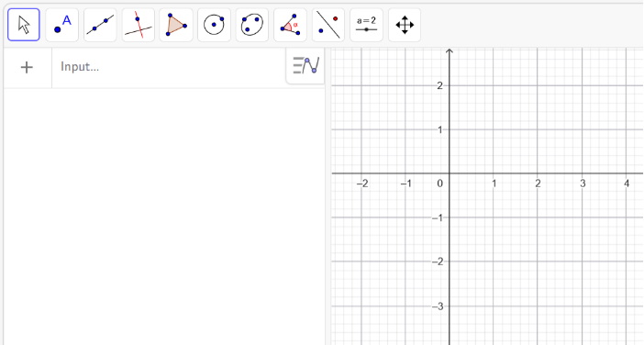
Task: Select Circle with Center through Point tool
Action: coord(214,25)
